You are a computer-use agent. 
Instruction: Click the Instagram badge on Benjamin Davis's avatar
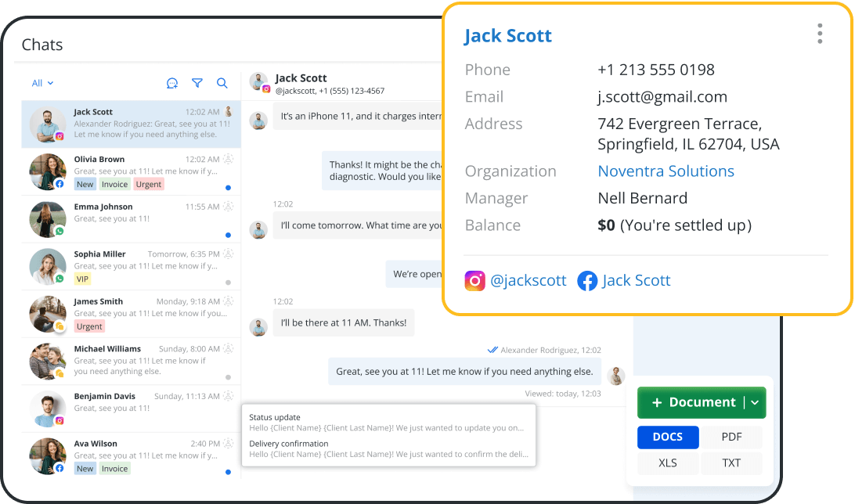[x=60, y=420]
